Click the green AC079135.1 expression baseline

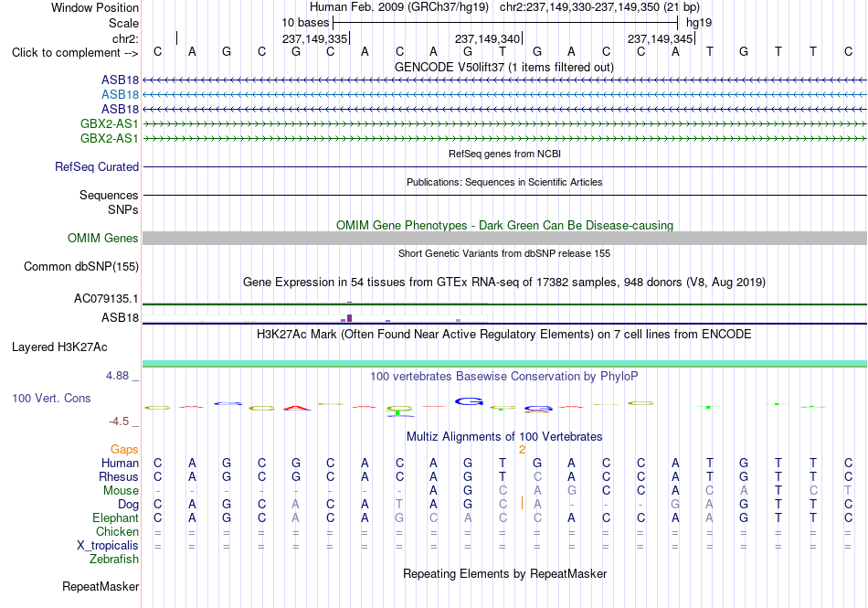coord(504,304)
